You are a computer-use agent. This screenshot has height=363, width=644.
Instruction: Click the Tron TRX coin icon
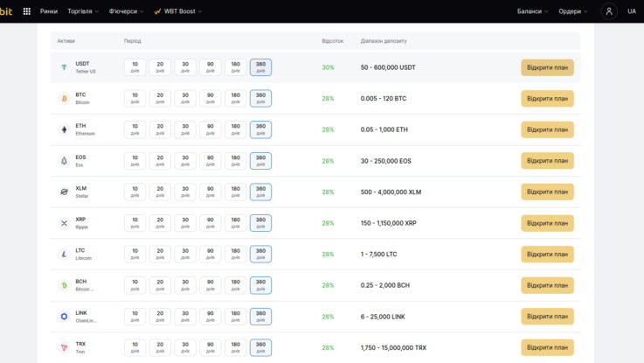(64, 347)
